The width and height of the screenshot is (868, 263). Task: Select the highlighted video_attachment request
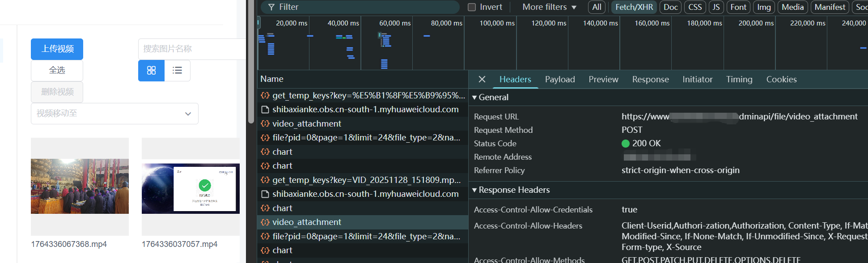306,222
